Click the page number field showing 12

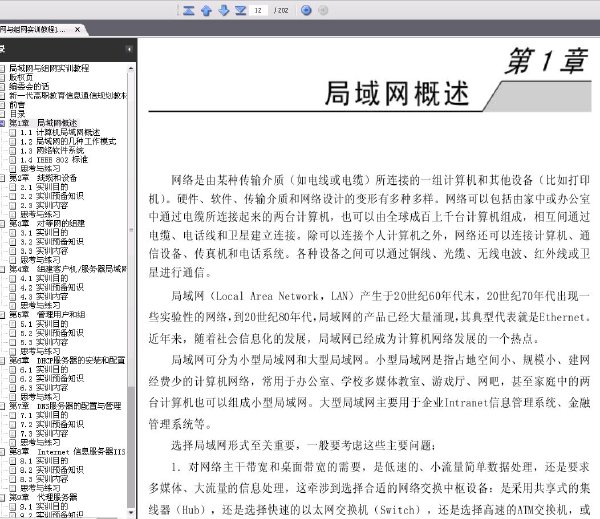(x=258, y=10)
